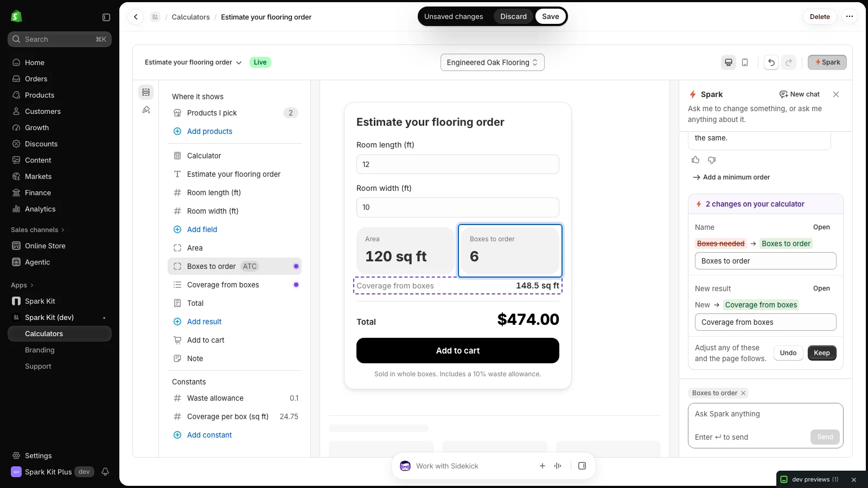Click the Shopify logo icon
This screenshot has height=488, width=868.
(16, 16)
